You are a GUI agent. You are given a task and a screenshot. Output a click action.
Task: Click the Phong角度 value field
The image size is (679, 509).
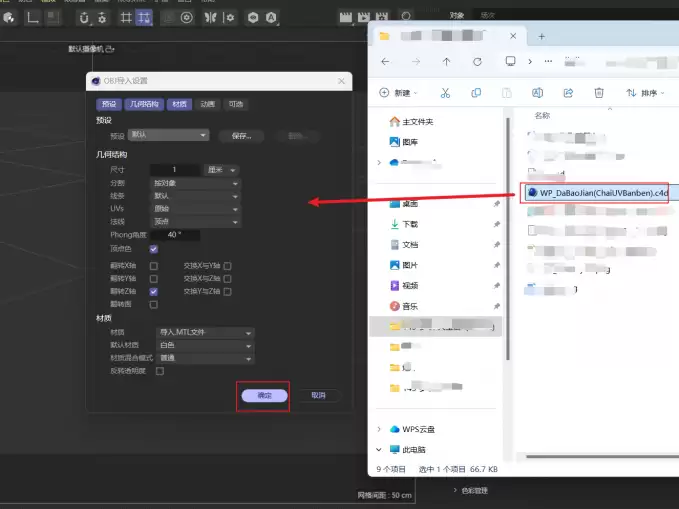175,235
